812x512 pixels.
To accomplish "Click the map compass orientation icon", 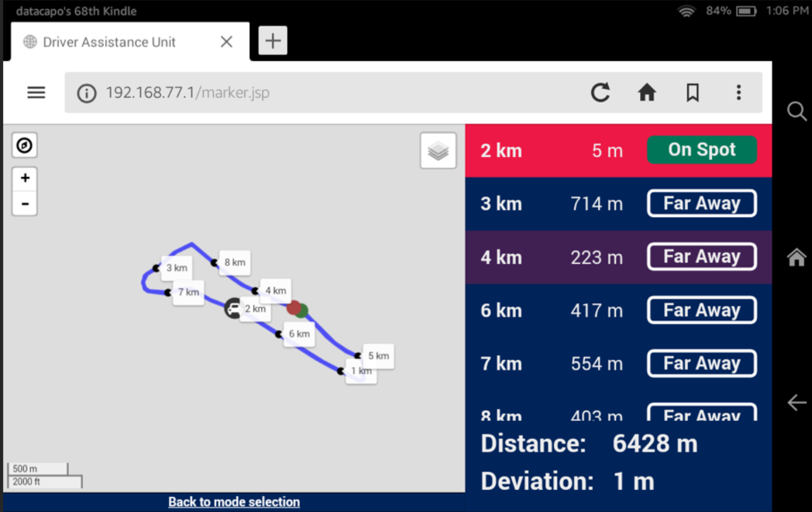I will (x=24, y=145).
